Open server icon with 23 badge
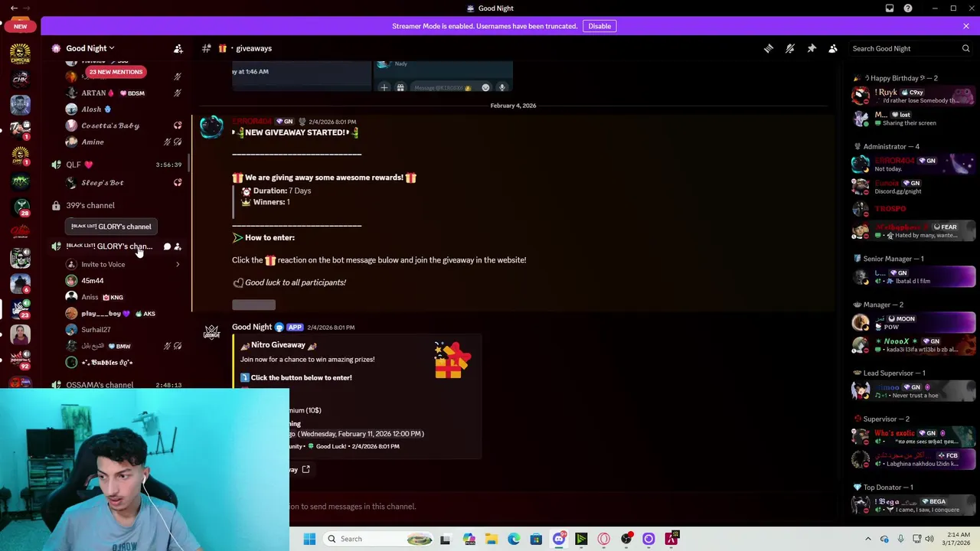This screenshot has width=980, height=551. point(21,308)
